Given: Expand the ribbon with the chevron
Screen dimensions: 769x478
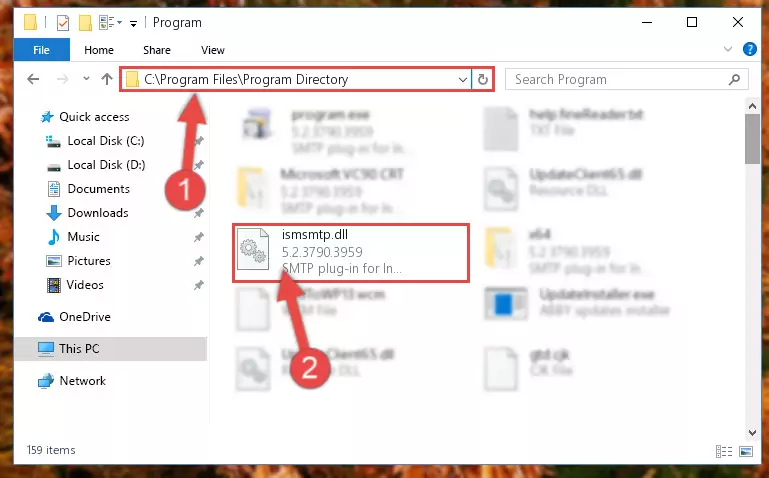Looking at the screenshot, I should (x=728, y=49).
